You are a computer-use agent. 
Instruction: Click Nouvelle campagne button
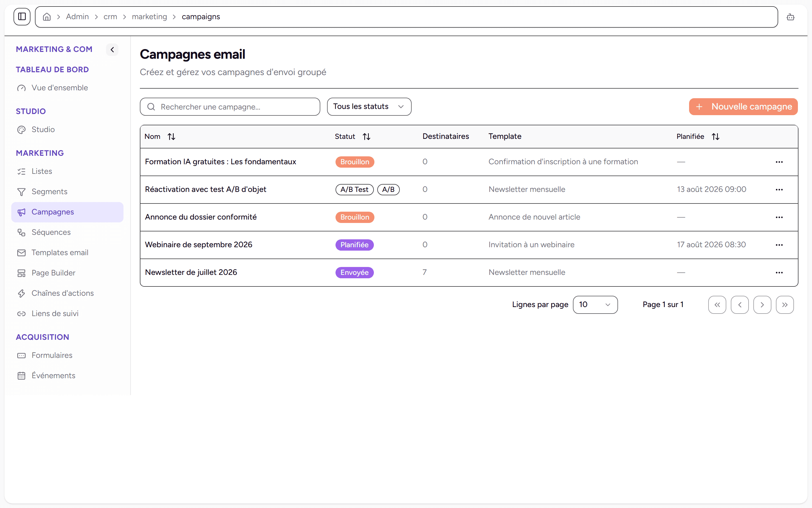tap(743, 107)
